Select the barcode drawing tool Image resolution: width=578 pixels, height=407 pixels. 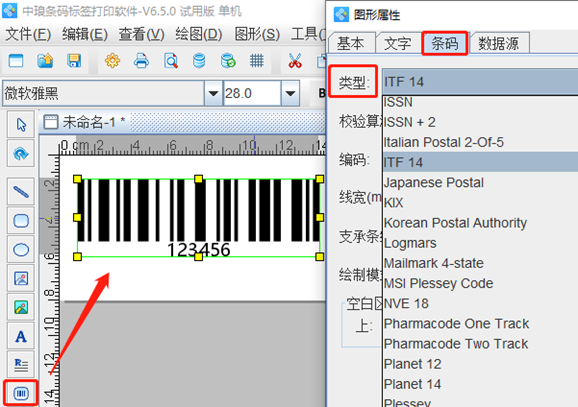(21, 393)
